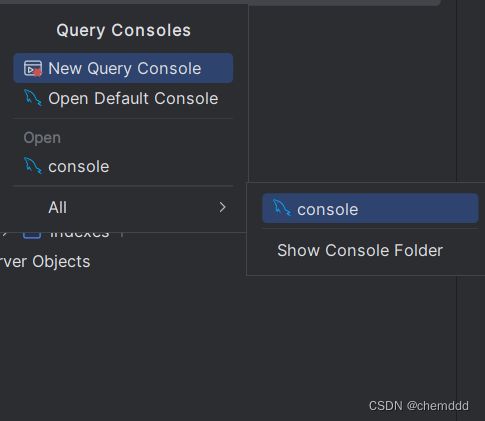485x421 pixels.
Task: Click Show Console Folder
Action: coord(360,250)
